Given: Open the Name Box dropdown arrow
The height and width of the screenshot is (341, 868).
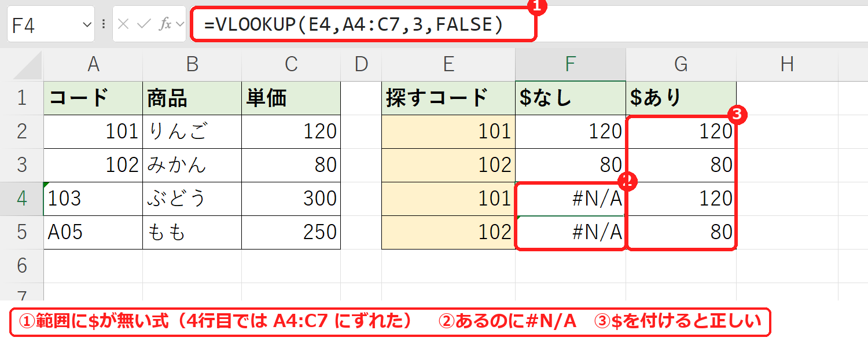Looking at the screenshot, I should tap(87, 24).
